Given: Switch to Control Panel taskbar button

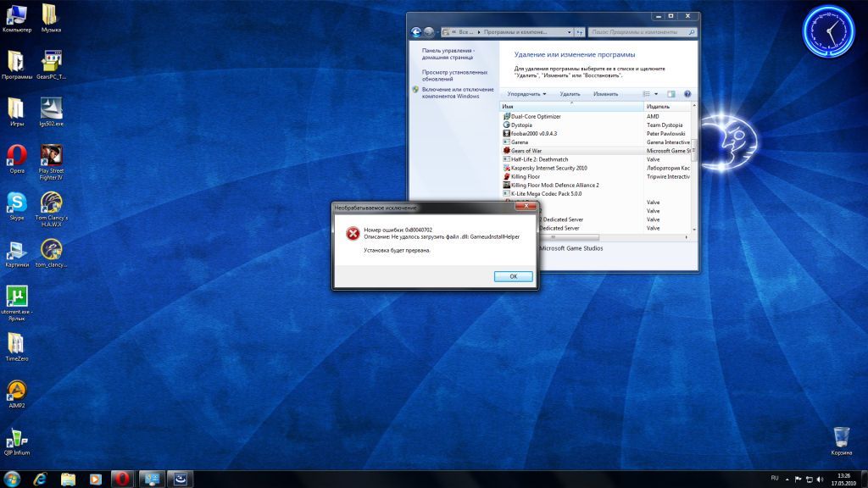Looking at the screenshot, I should (152, 480).
